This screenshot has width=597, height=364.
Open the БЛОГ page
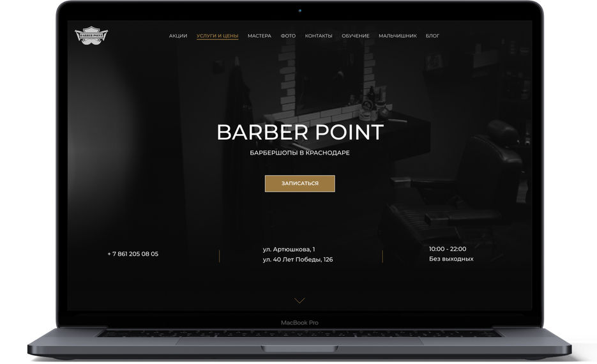point(432,36)
